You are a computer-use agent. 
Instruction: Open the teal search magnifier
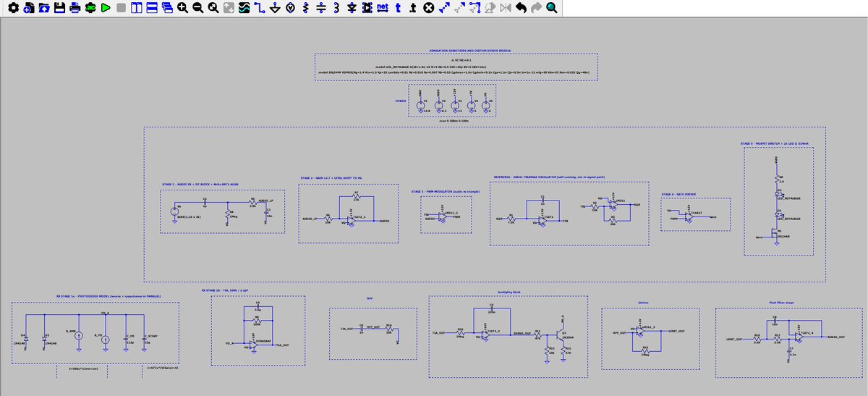coord(551,8)
